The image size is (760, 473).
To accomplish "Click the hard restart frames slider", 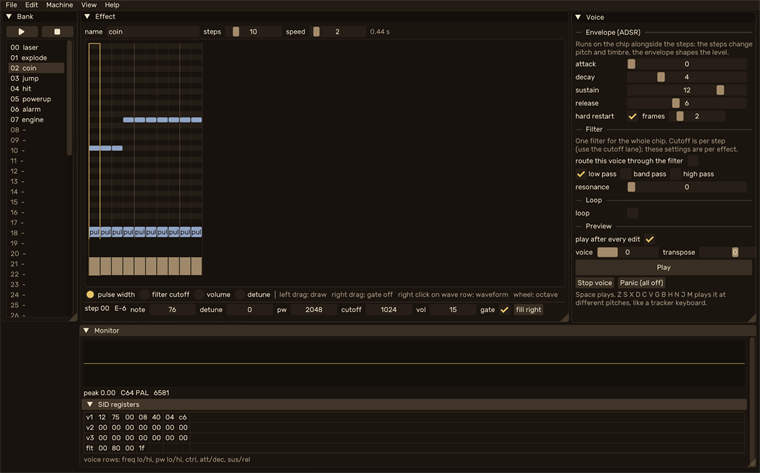I will (x=697, y=116).
